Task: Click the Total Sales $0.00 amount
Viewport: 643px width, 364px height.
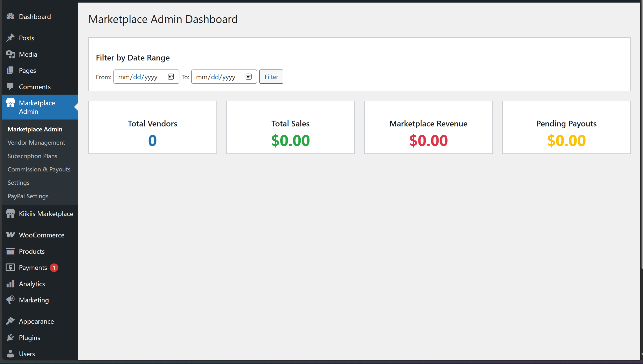Action: 291,140
